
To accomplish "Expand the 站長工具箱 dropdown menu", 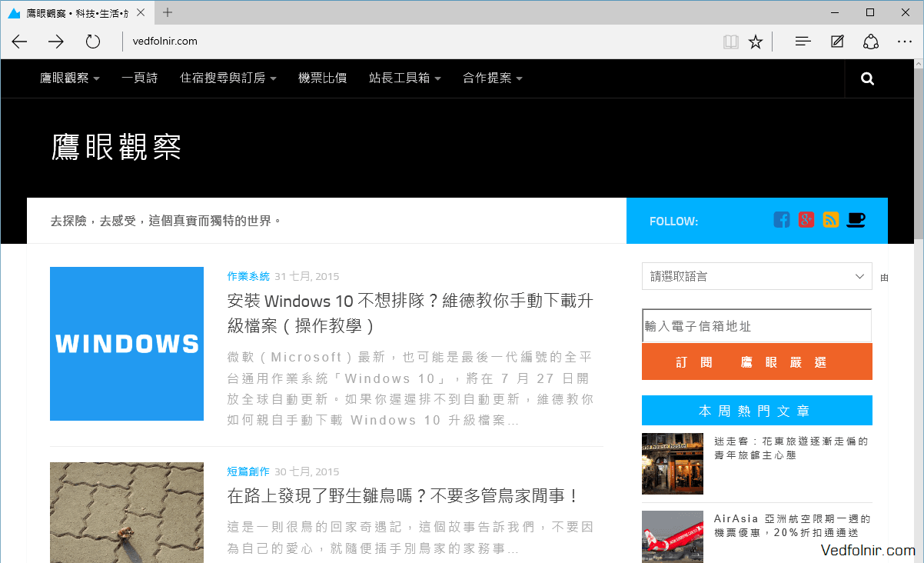I will tap(405, 78).
